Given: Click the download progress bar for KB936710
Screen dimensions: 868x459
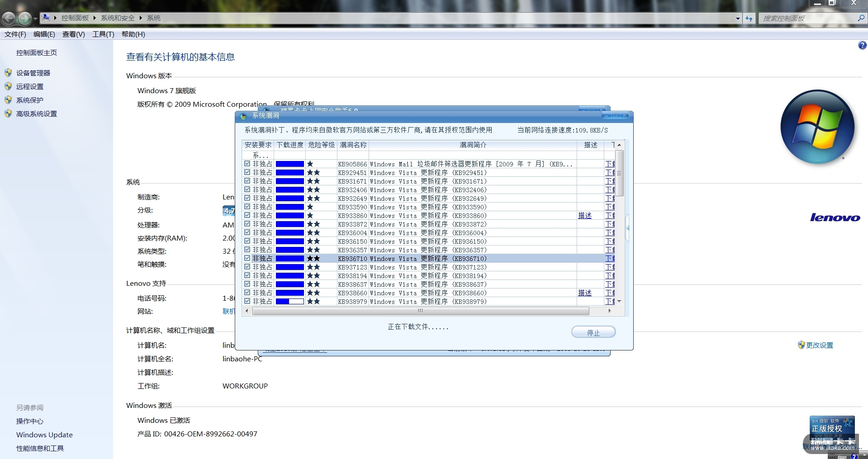Looking at the screenshot, I should point(290,259).
